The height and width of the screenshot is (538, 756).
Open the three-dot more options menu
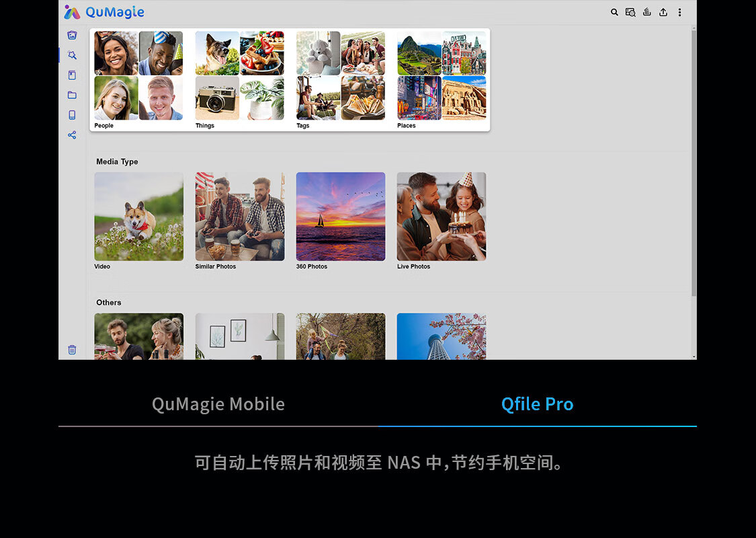[680, 12]
